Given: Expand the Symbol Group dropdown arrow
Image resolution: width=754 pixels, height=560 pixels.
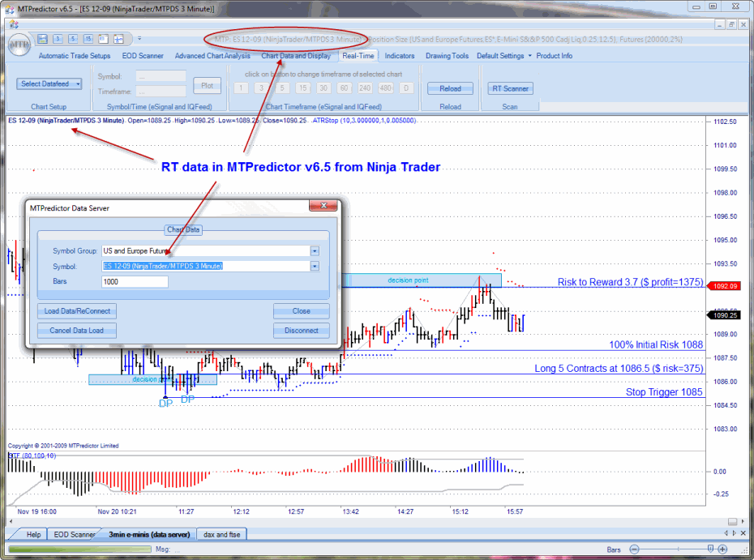Looking at the screenshot, I should [x=315, y=251].
